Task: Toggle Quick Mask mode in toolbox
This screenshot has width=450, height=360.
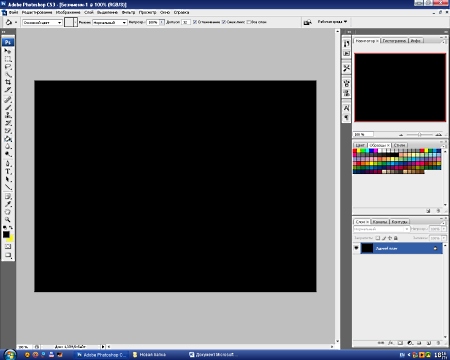Action: click(8, 246)
